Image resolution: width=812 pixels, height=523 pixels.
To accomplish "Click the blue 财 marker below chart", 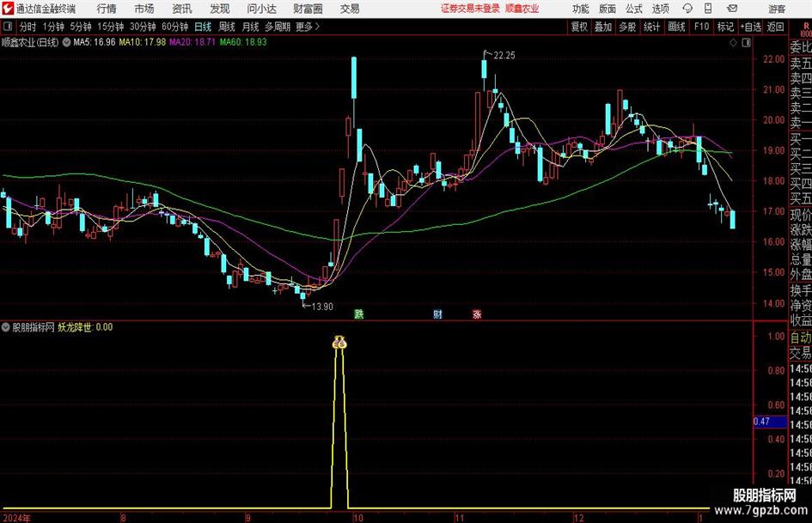I will click(437, 314).
